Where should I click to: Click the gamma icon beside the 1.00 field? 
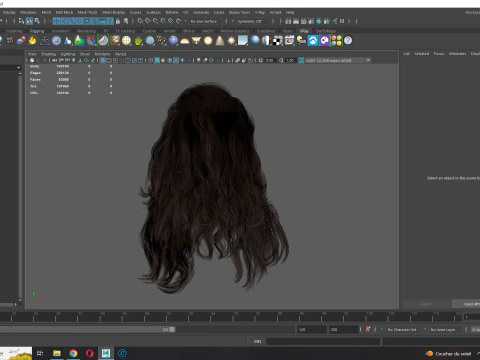[281, 60]
